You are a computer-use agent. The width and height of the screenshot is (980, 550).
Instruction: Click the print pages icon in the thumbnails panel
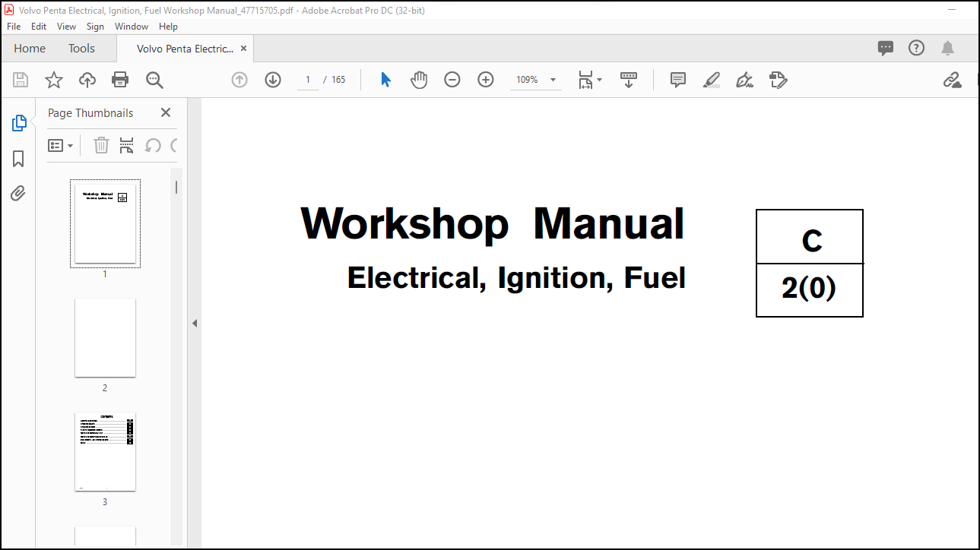pyautogui.click(x=127, y=145)
